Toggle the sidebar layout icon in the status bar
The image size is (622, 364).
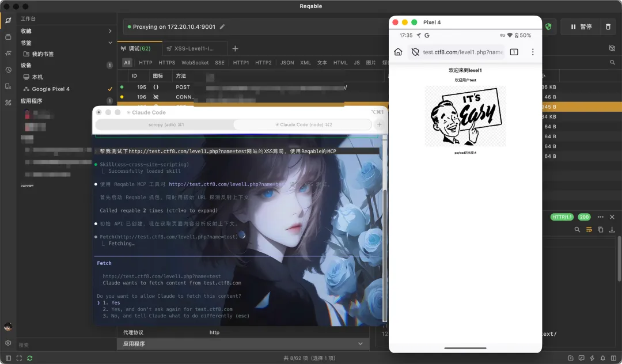pyautogui.click(x=8, y=358)
